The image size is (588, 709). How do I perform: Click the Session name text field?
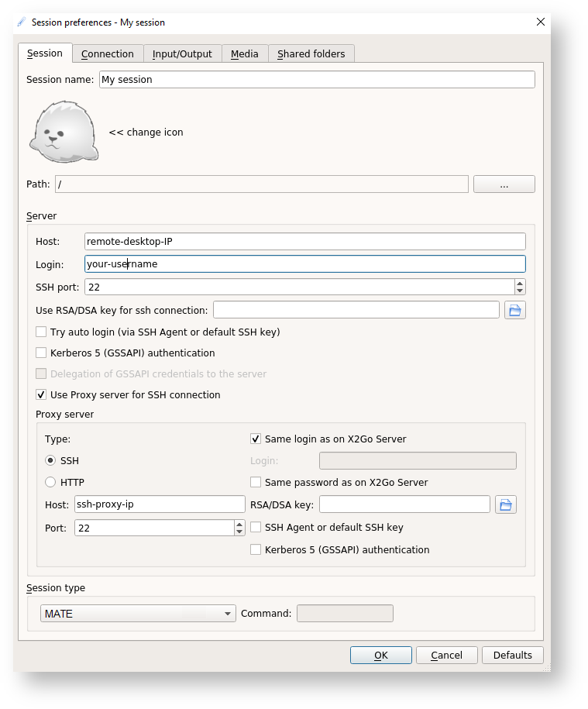(316, 80)
